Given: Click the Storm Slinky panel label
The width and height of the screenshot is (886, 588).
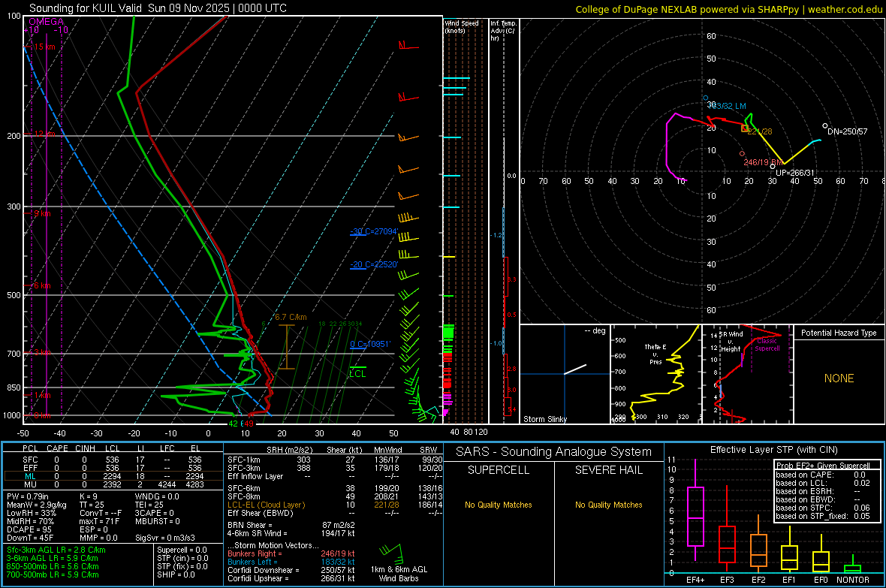Looking at the screenshot, I should (544, 419).
